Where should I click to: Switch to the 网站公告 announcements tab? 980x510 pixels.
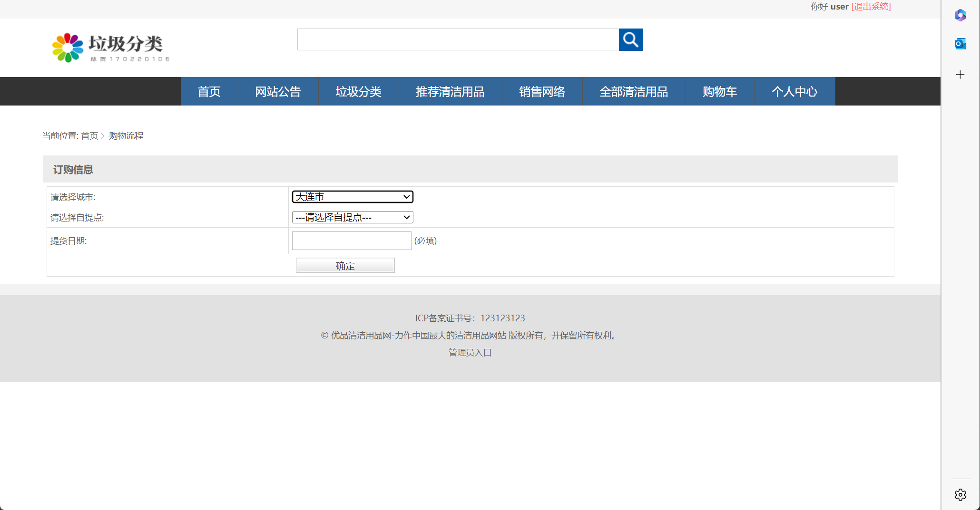pyautogui.click(x=278, y=91)
